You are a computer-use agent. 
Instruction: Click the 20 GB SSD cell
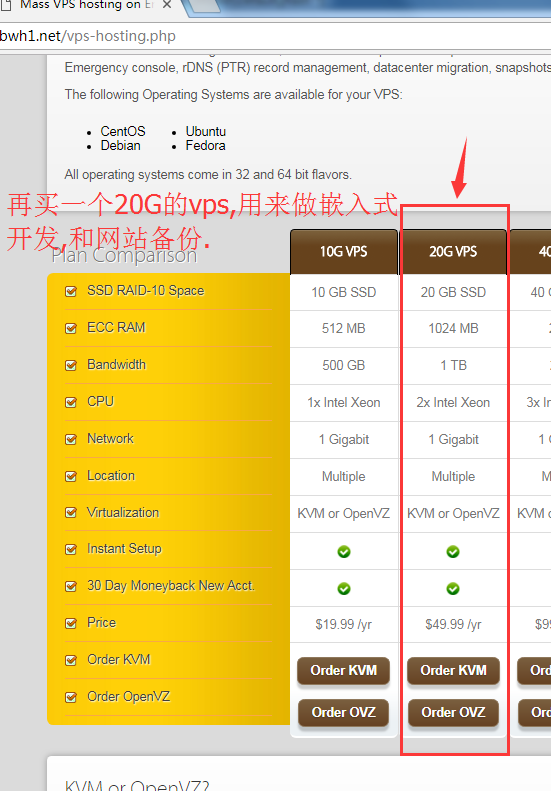coord(453,293)
